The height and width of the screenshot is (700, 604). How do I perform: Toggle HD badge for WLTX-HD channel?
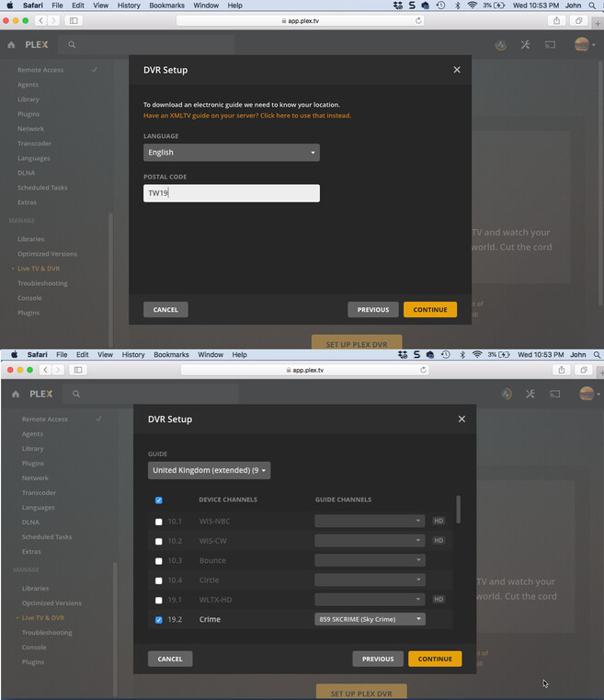439,600
